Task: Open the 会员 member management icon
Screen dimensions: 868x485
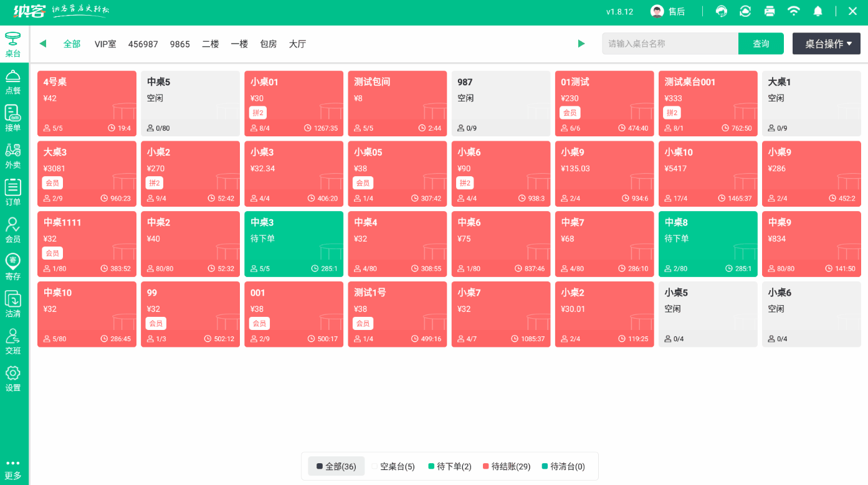Action: coord(14,229)
